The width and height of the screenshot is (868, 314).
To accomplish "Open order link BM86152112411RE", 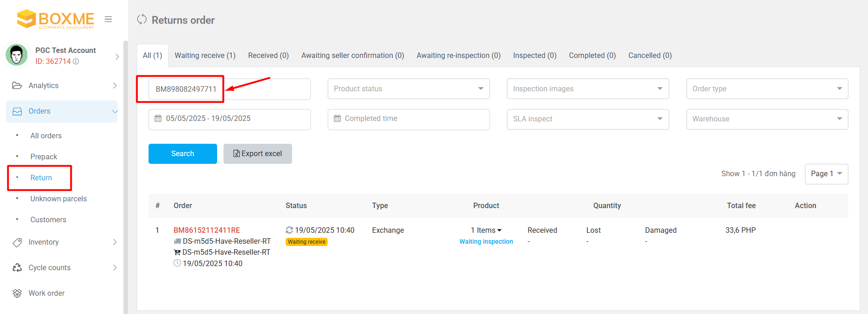I will coord(207,230).
